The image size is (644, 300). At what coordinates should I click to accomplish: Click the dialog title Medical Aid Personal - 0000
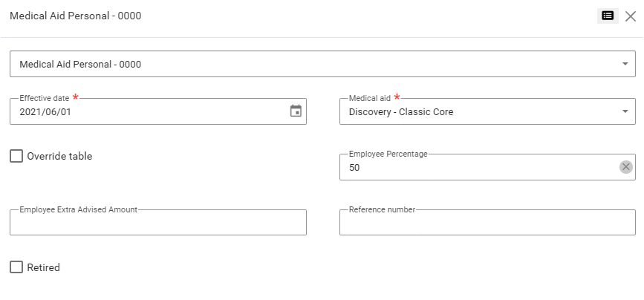tap(75, 16)
